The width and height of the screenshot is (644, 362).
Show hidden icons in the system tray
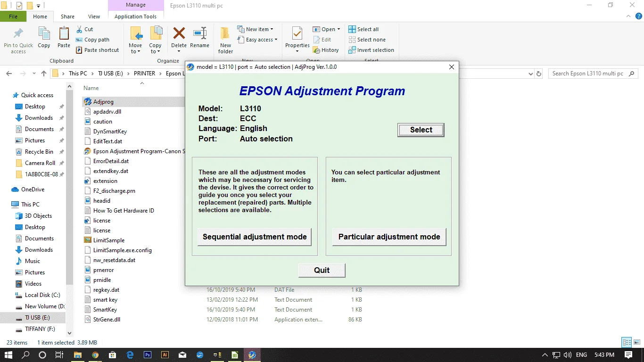click(545, 355)
